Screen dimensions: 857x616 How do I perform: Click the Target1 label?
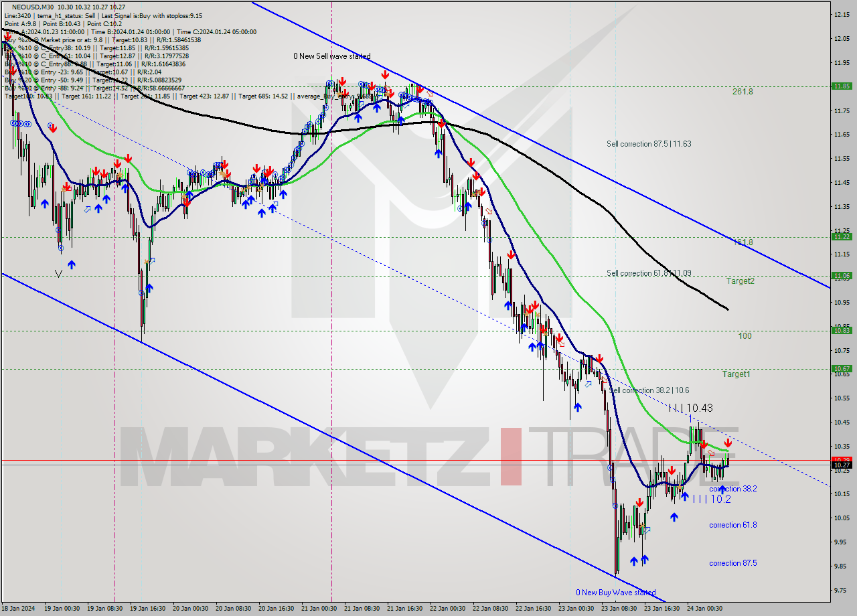click(x=736, y=374)
